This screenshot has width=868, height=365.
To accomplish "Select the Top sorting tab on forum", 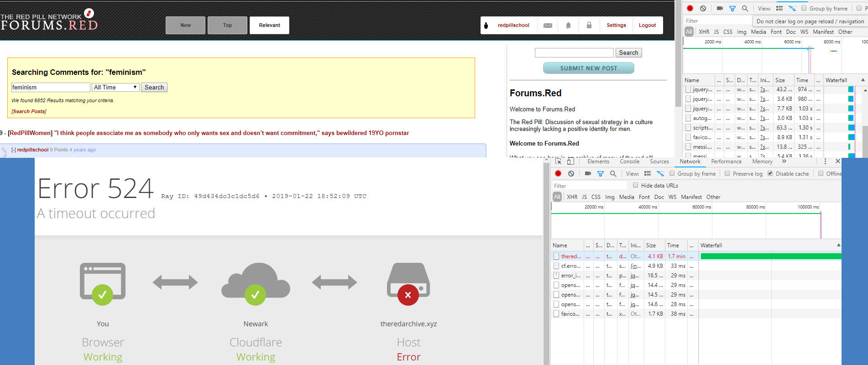I will click(228, 25).
